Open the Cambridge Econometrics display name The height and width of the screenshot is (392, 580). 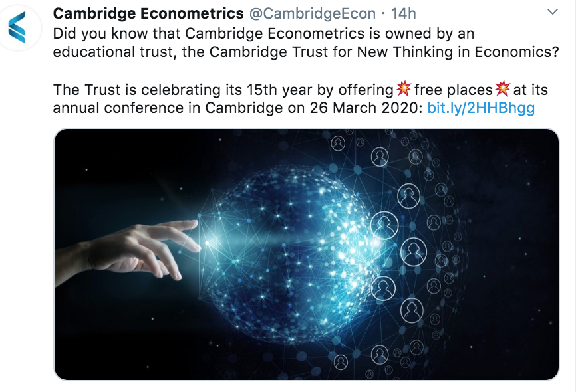[148, 13]
